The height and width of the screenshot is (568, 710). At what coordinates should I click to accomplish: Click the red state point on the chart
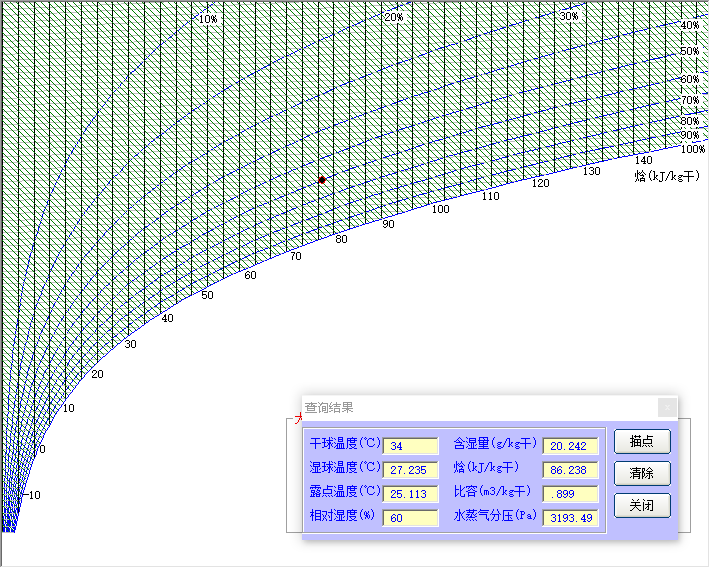tap(322, 180)
